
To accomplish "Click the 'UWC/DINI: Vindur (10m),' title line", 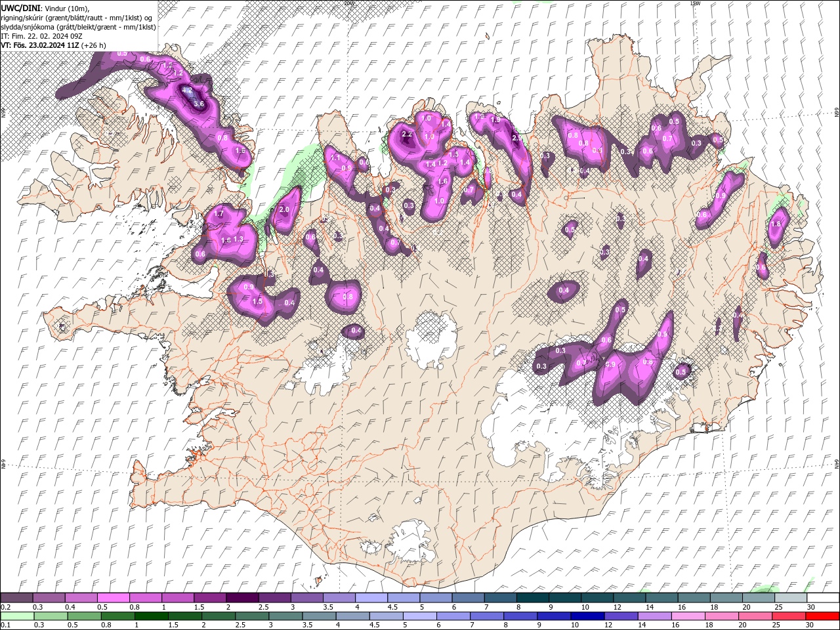I will point(45,8).
